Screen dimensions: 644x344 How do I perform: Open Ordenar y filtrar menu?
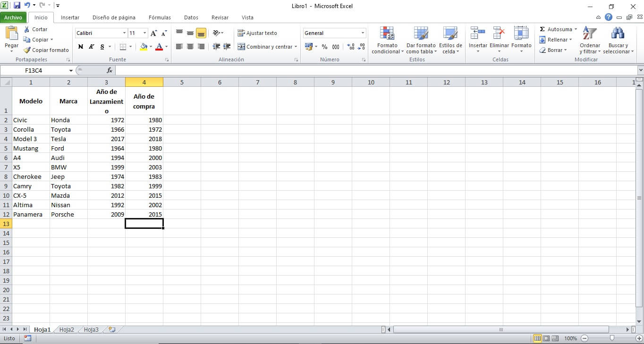click(590, 40)
